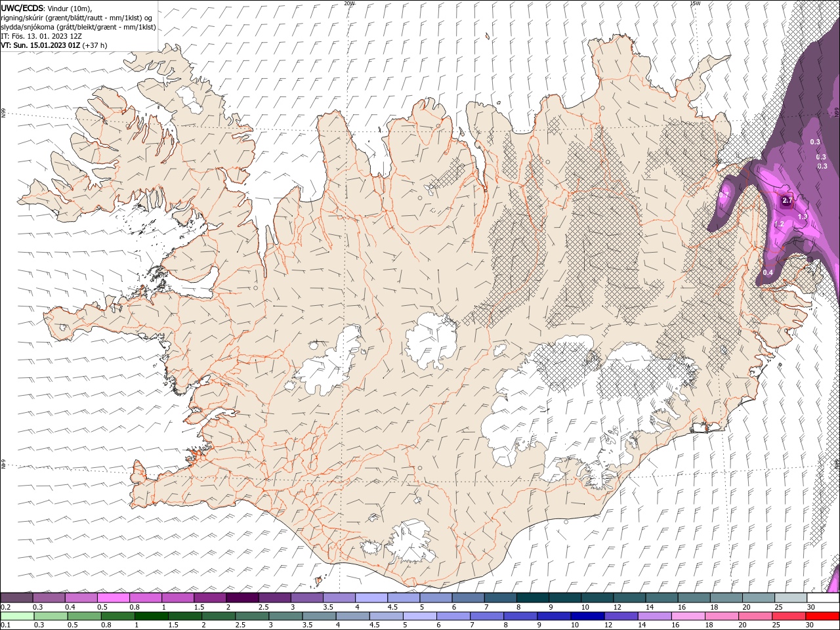Click the 'rigning/skúrir (grænt/blátt/rautt' legend description line
The width and height of the screenshot is (840, 630).
pyautogui.click(x=77, y=18)
